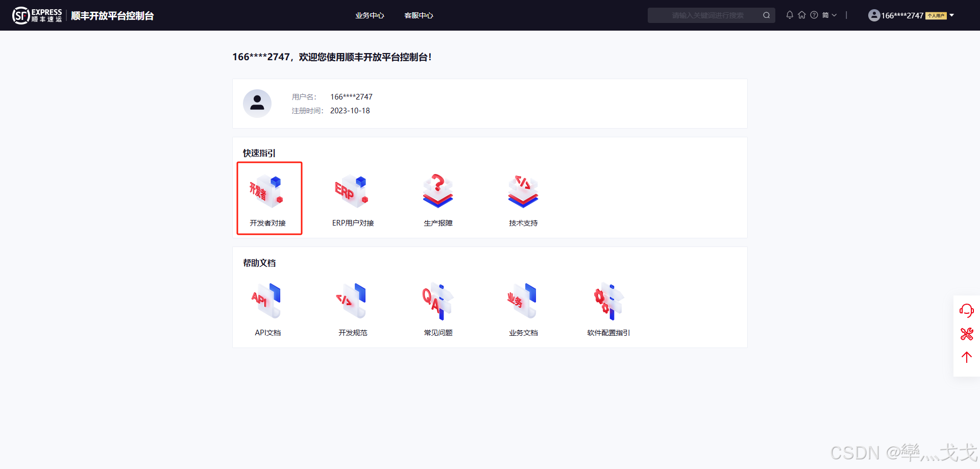
Task: Open 软件配置指引 help document
Action: pos(608,309)
